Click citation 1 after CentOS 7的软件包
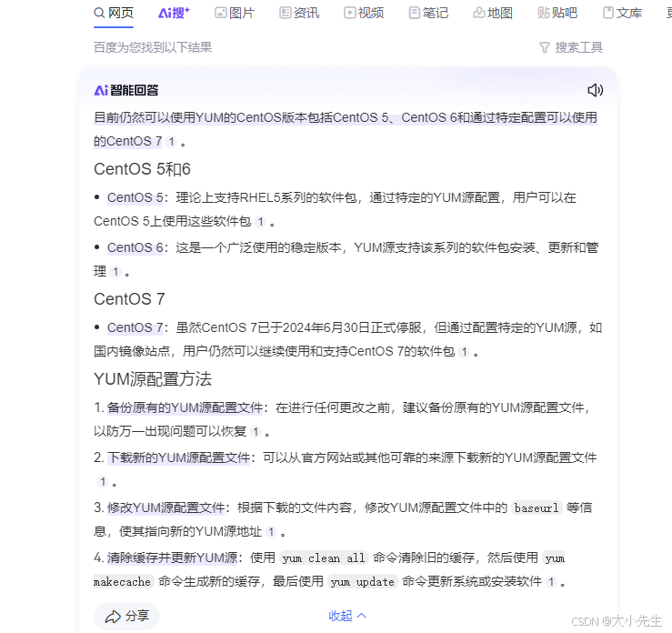This screenshot has height=633, width=672. [x=464, y=352]
